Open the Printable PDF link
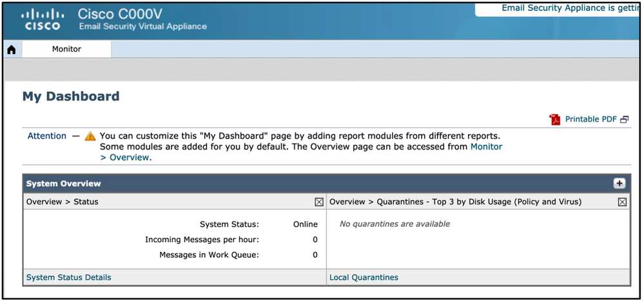 coord(591,119)
